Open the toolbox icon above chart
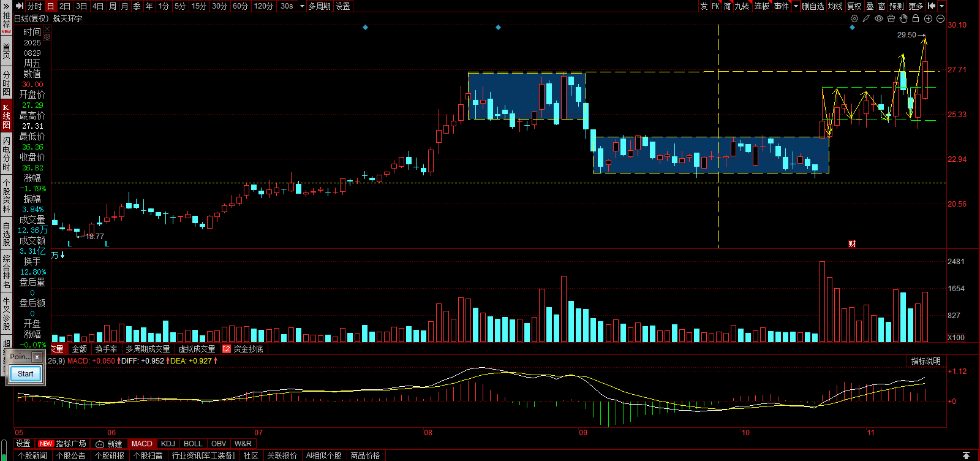This screenshot has height=461, width=980. (x=891, y=18)
